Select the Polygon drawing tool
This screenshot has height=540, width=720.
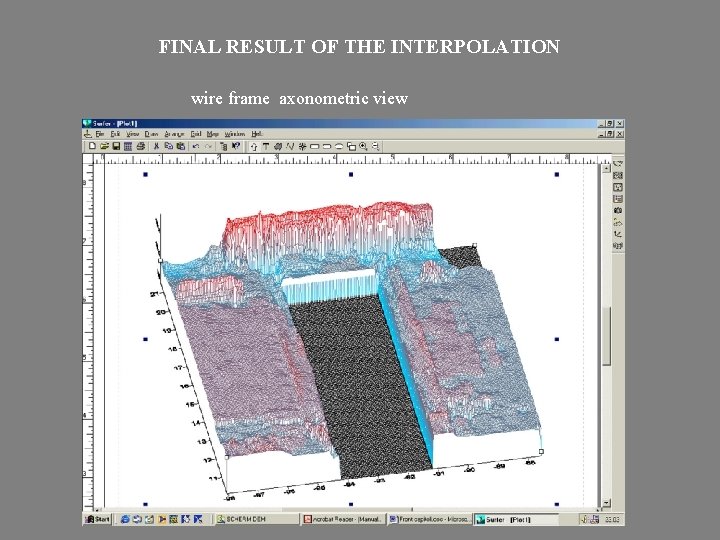pos(278,146)
